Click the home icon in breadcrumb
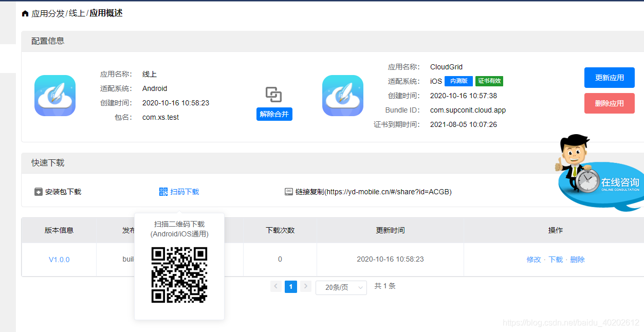The image size is (644, 332). coord(25,13)
